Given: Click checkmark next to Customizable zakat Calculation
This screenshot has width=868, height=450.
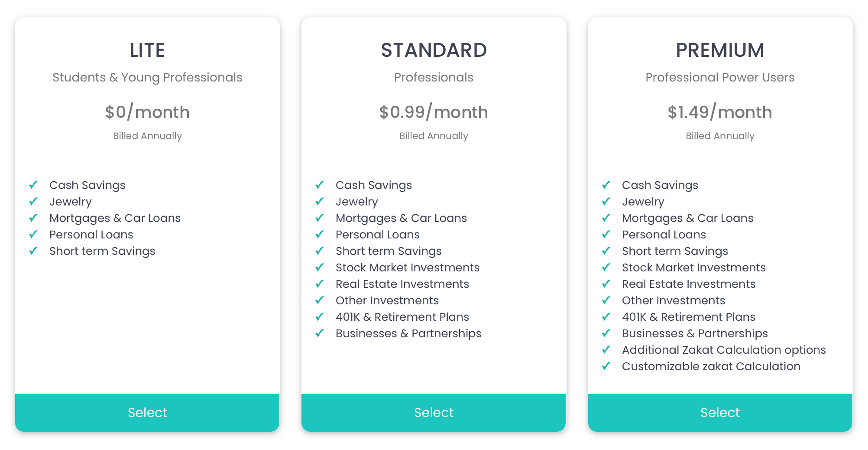Looking at the screenshot, I should tap(606, 366).
